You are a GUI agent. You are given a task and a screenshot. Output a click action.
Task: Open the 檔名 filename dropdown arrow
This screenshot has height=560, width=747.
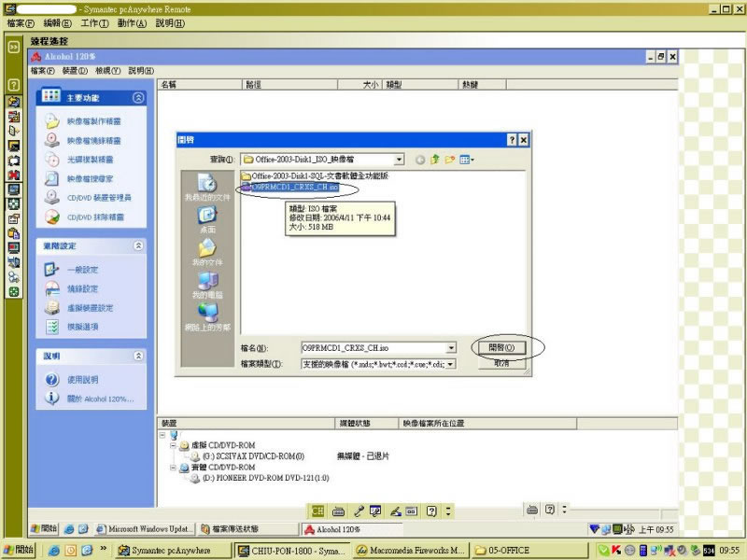point(451,348)
